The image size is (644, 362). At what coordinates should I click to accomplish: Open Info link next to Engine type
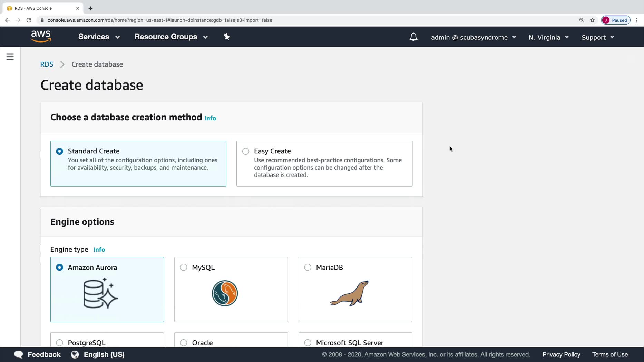(99, 250)
